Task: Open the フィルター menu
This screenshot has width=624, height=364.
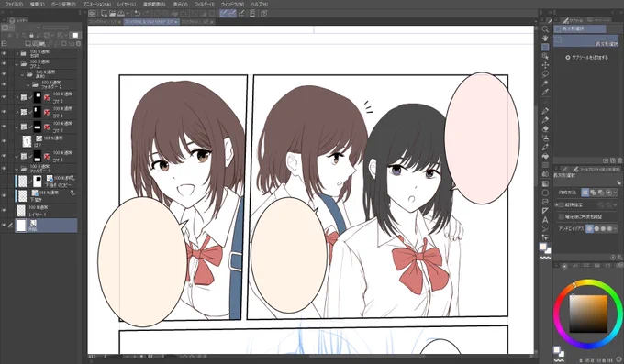Action: [x=205, y=4]
